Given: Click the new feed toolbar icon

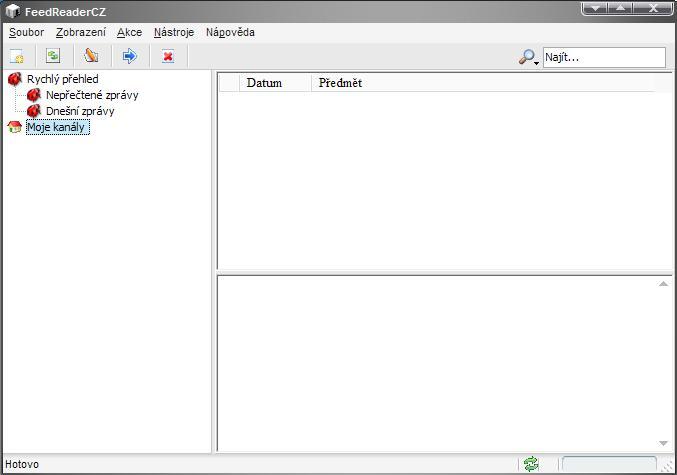Looking at the screenshot, I should pos(17,57).
